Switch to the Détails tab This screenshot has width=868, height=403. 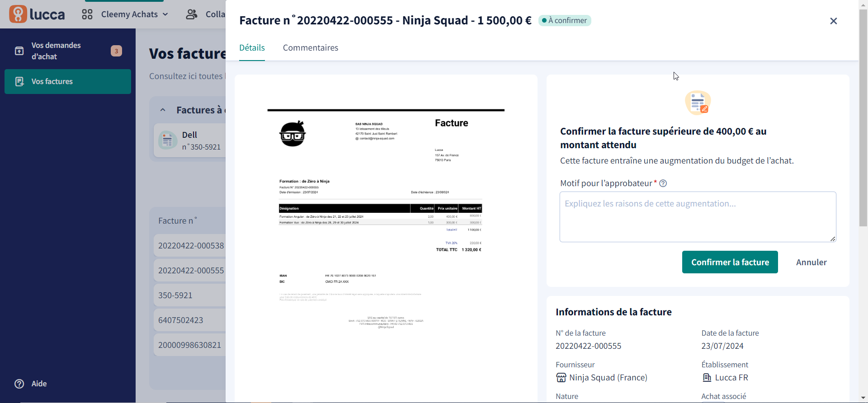[x=252, y=48]
